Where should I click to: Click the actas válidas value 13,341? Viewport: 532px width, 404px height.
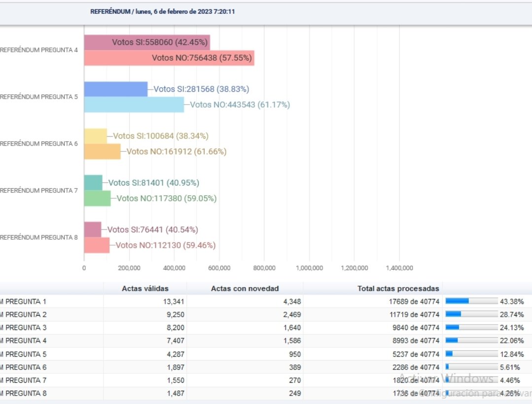click(174, 301)
